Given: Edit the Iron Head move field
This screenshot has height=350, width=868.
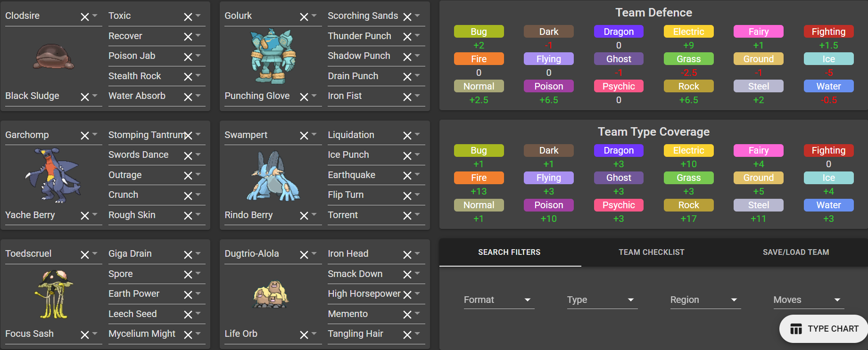Looking at the screenshot, I should (x=376, y=254).
